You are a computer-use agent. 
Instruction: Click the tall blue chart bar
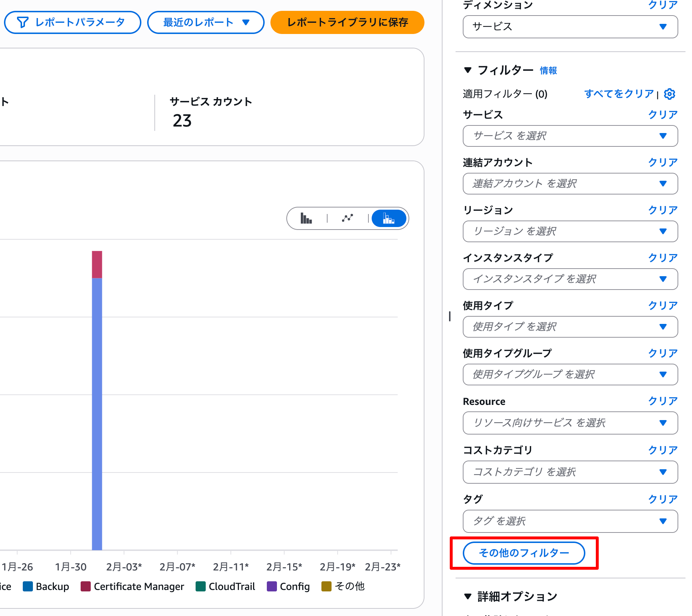click(x=97, y=412)
